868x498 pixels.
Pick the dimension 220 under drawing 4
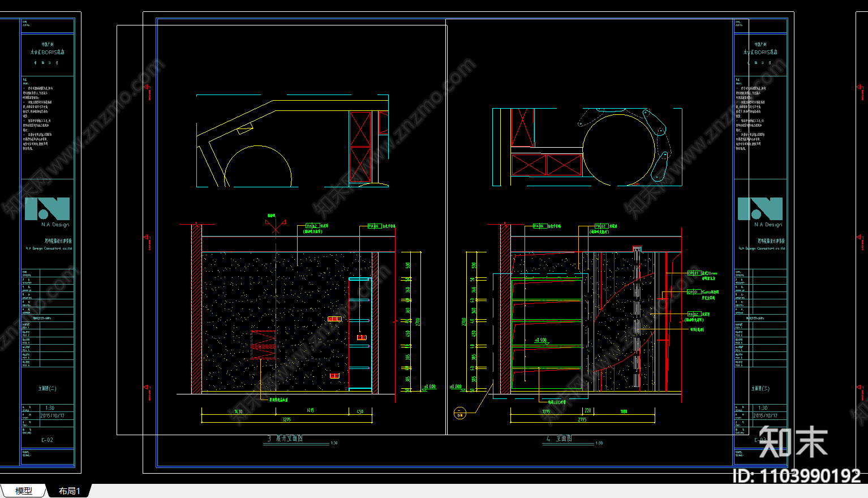pyautogui.click(x=588, y=411)
